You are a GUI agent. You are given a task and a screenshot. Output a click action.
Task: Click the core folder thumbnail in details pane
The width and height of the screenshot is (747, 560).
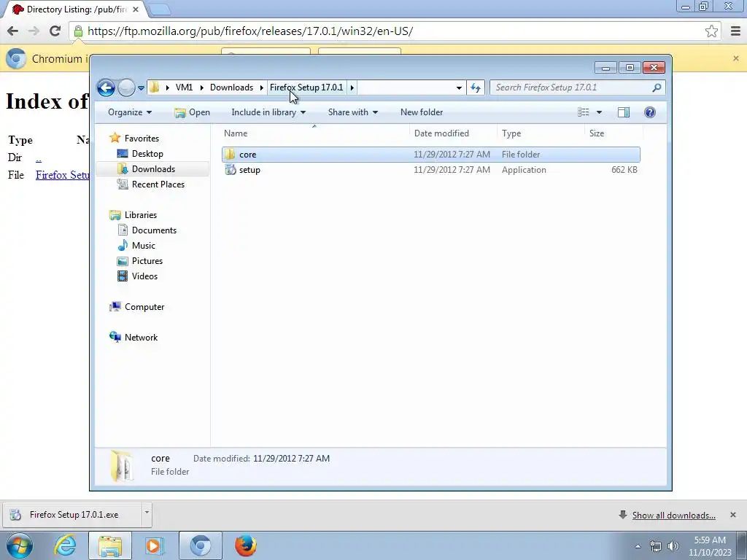(x=122, y=466)
